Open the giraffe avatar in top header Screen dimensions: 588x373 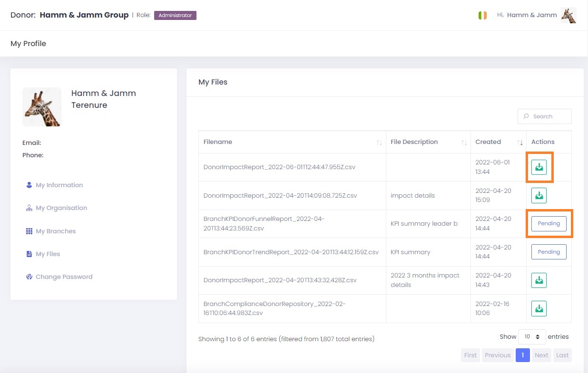point(568,15)
